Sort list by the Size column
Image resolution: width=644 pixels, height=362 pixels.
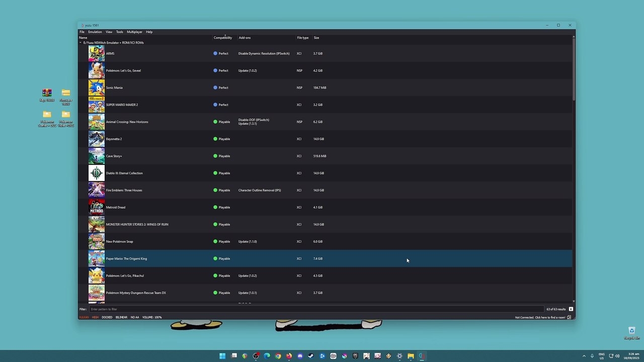click(316, 38)
